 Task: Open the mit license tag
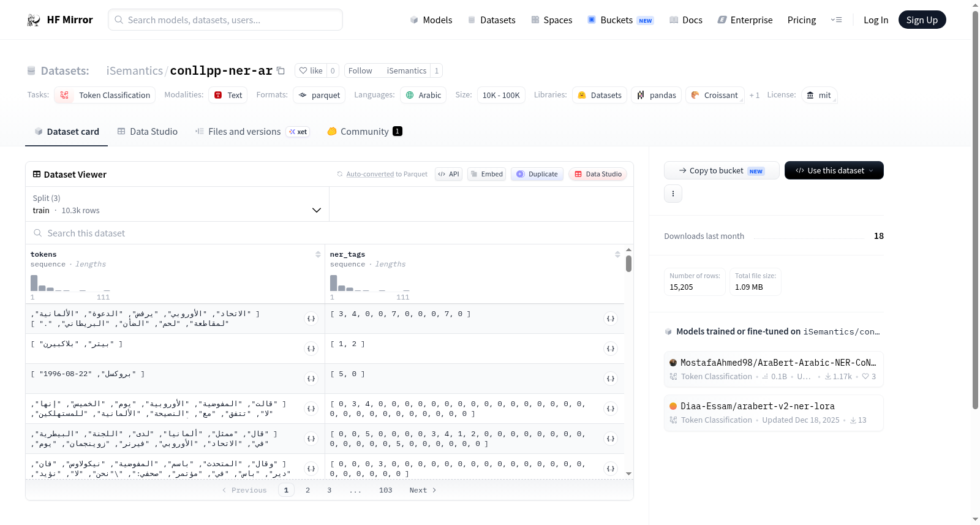pyautogui.click(x=819, y=95)
